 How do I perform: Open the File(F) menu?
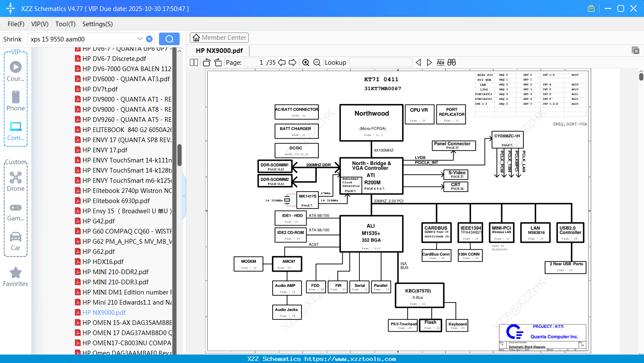[x=16, y=24]
